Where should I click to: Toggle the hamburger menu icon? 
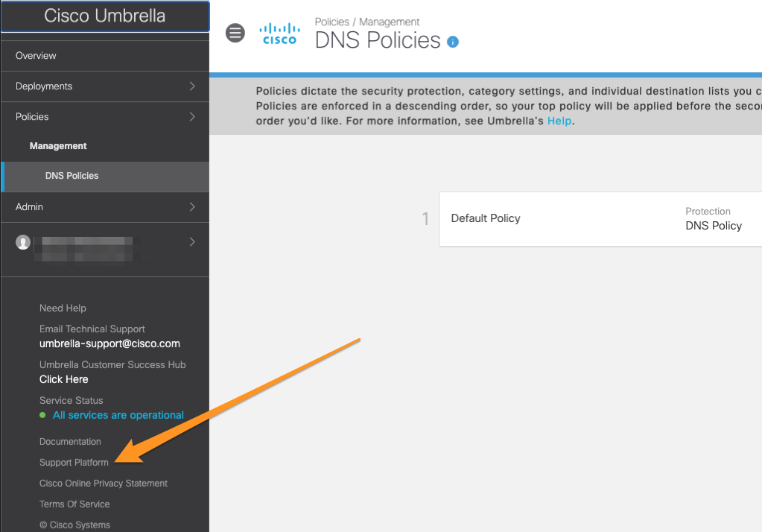click(235, 33)
